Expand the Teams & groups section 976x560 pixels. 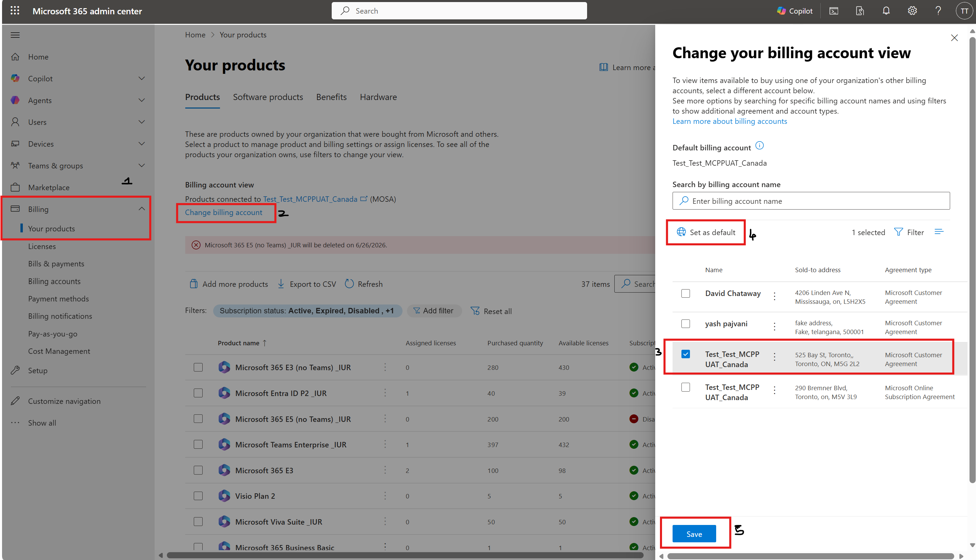(142, 165)
